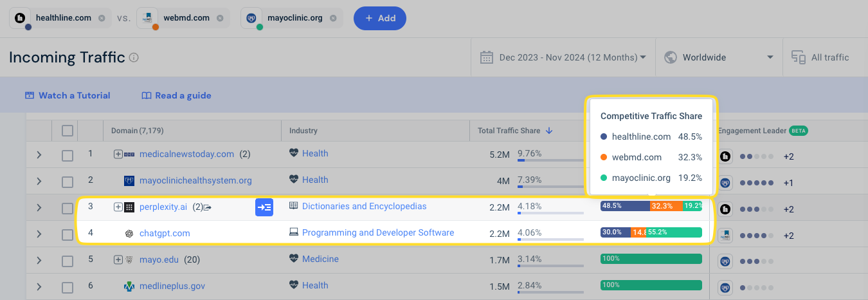This screenshot has width=868, height=300.
Task: Sort by Total Traffic Share column
Action: point(514,131)
